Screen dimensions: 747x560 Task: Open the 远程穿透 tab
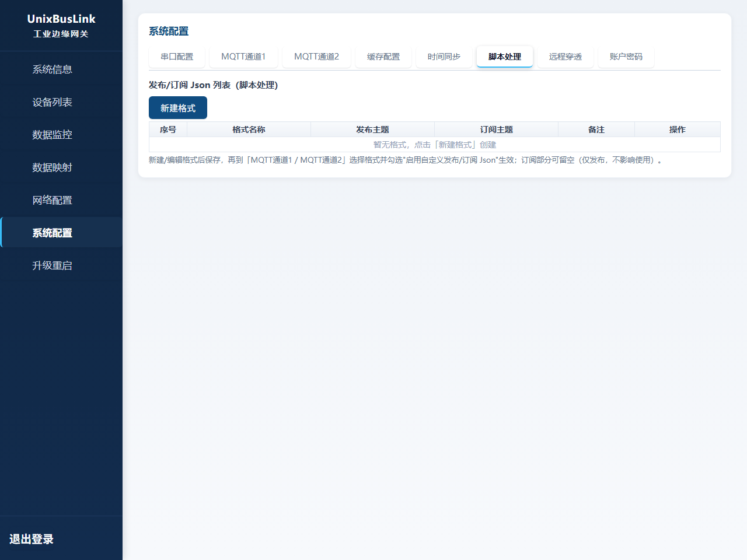(x=566, y=57)
